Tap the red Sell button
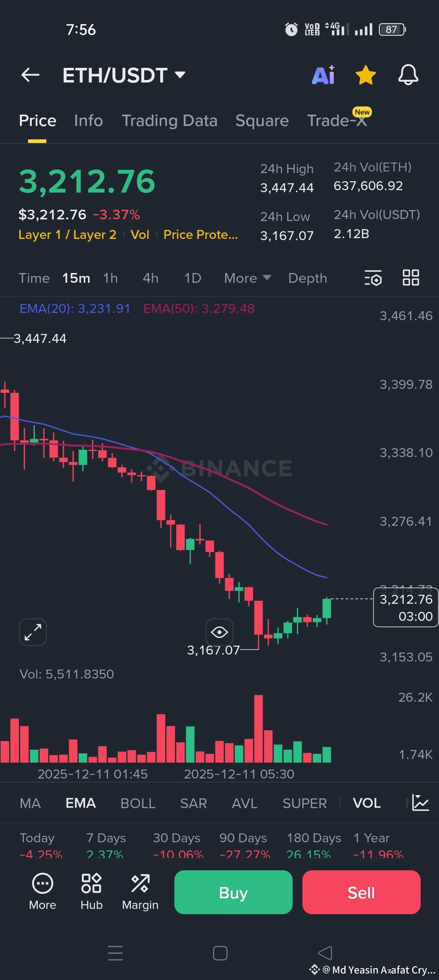439x980 pixels. point(361,892)
